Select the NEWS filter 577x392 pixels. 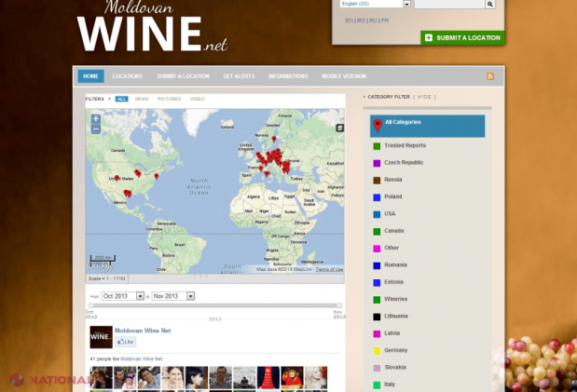(142, 99)
